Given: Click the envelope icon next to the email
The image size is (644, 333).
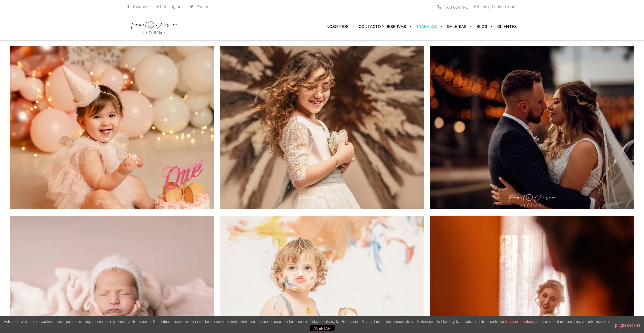Looking at the screenshot, I should click(x=476, y=6).
